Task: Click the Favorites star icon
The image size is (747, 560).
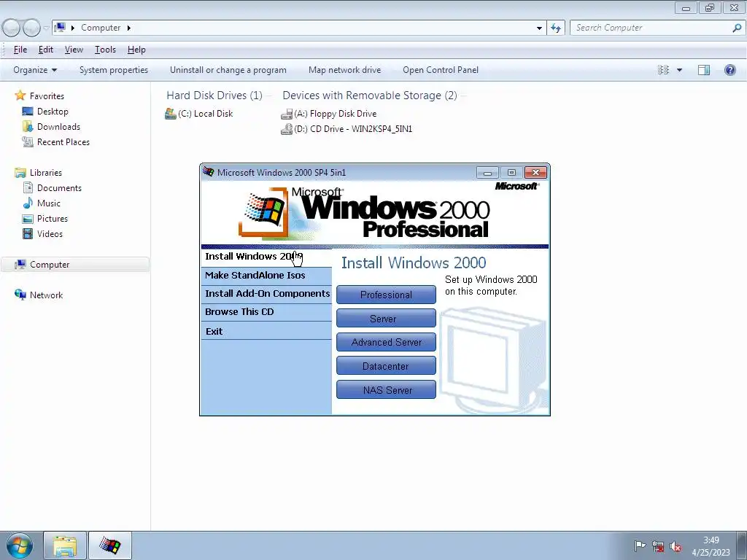Action: [x=20, y=96]
